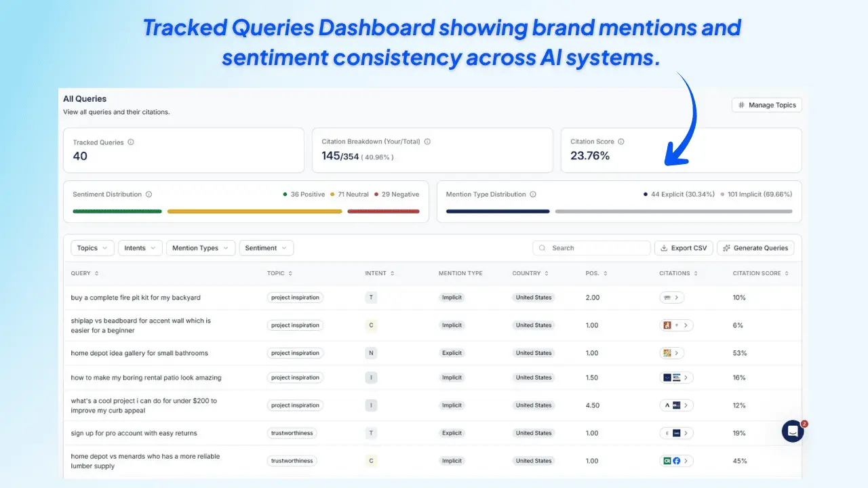Click the search magnifier icon
Screen dimensions: 868x488
[x=543, y=247]
